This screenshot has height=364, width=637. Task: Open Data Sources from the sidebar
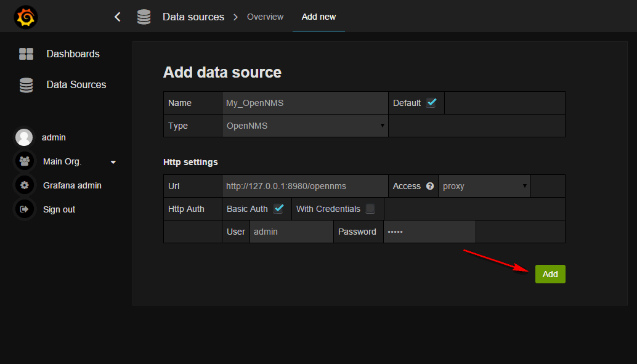(76, 84)
